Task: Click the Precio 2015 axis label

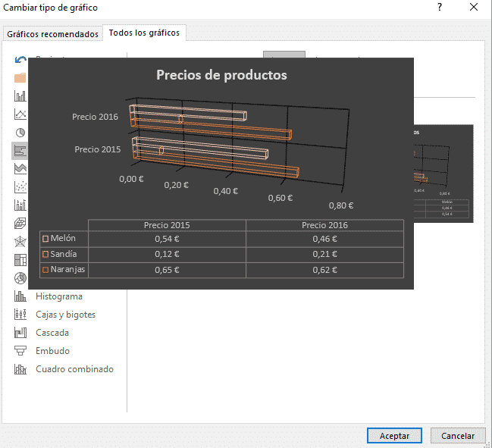Action: [98, 149]
